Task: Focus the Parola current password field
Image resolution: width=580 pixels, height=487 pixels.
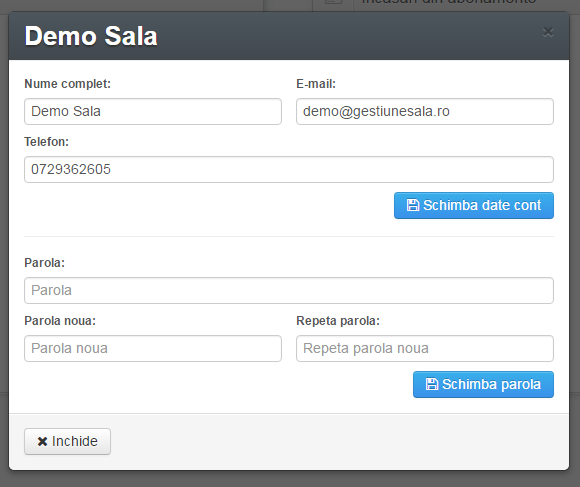Action: (289, 290)
